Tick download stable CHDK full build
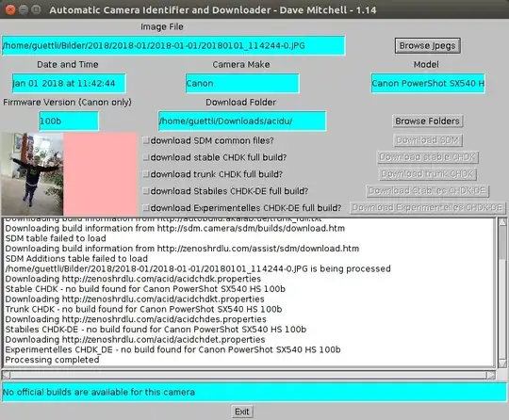 click(x=146, y=157)
